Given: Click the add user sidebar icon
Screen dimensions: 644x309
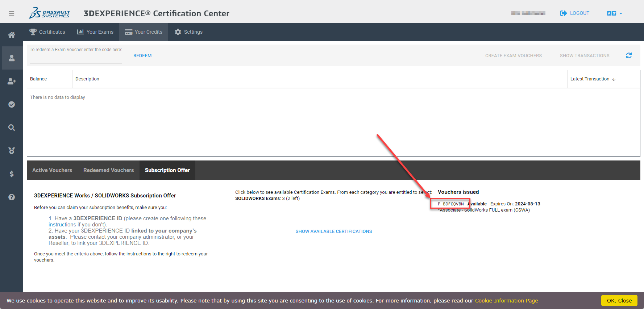Looking at the screenshot, I should click(12, 81).
